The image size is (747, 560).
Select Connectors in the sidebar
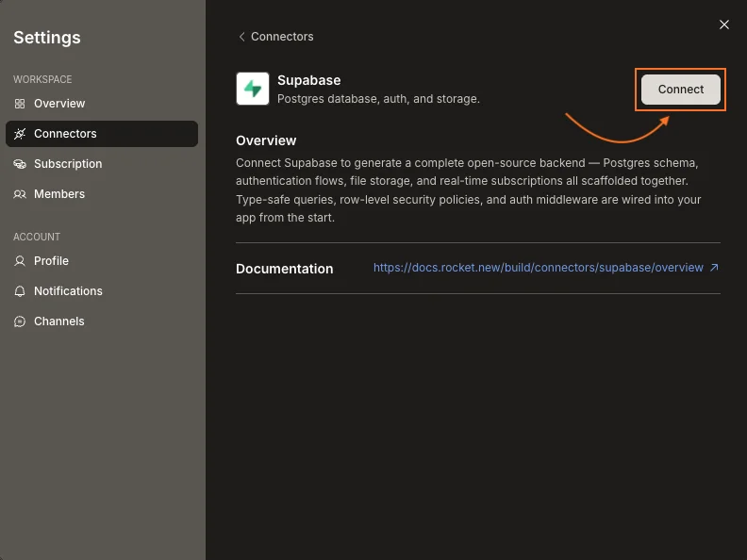pyautogui.click(x=102, y=134)
